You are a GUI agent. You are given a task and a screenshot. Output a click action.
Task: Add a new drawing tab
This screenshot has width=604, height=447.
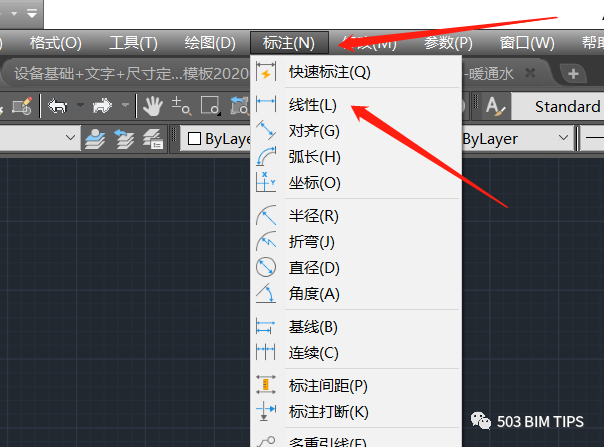[573, 74]
